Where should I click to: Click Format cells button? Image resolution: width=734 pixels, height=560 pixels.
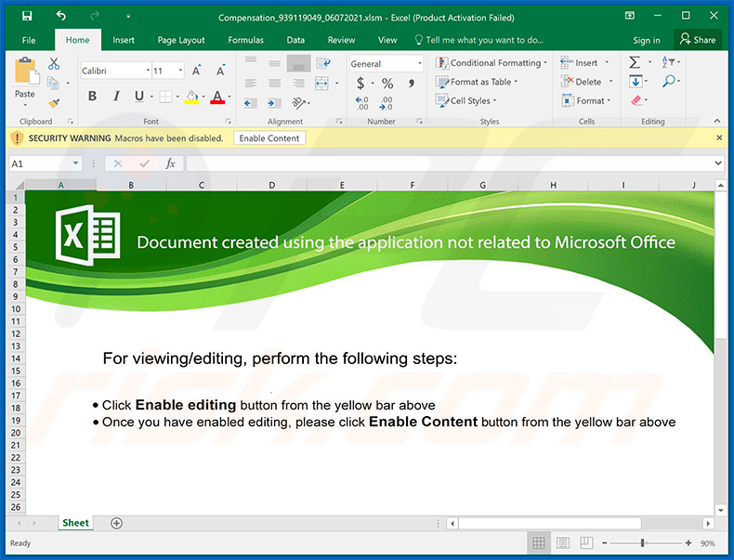[586, 100]
